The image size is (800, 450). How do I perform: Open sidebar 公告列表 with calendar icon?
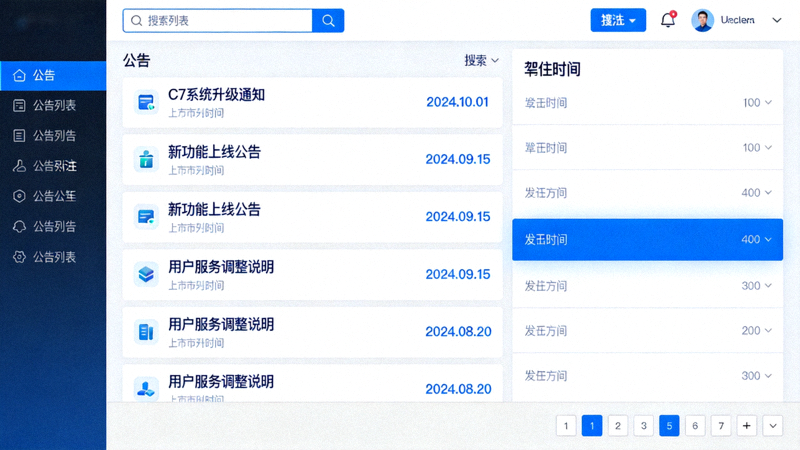(53, 106)
